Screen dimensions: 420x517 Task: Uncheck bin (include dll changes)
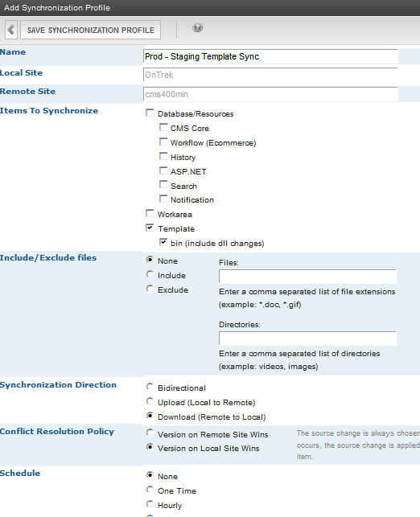pos(163,242)
